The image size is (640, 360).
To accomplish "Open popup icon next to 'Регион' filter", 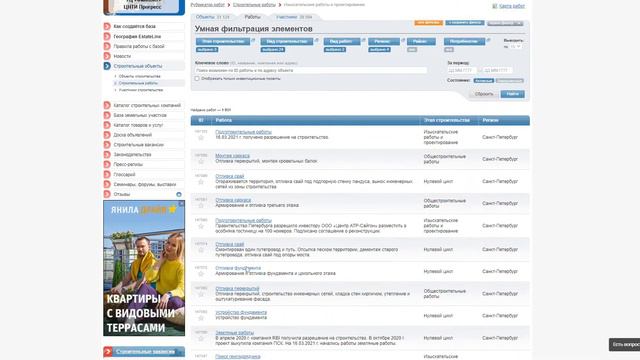I will (x=403, y=40).
